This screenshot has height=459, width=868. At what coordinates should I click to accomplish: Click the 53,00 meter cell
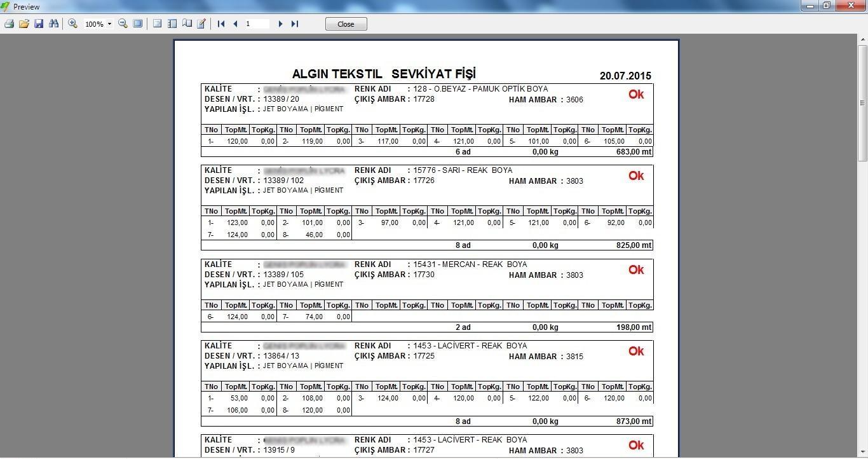pos(239,399)
